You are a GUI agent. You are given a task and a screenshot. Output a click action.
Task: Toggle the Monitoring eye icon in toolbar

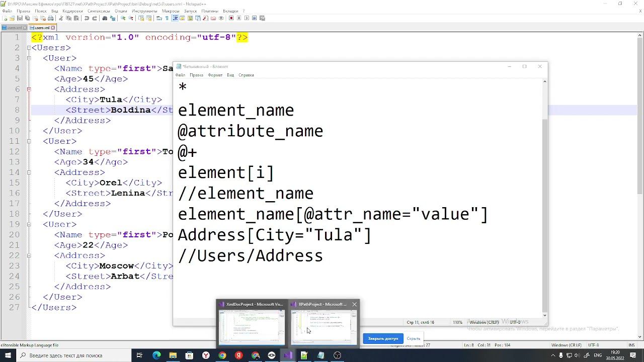click(x=221, y=18)
